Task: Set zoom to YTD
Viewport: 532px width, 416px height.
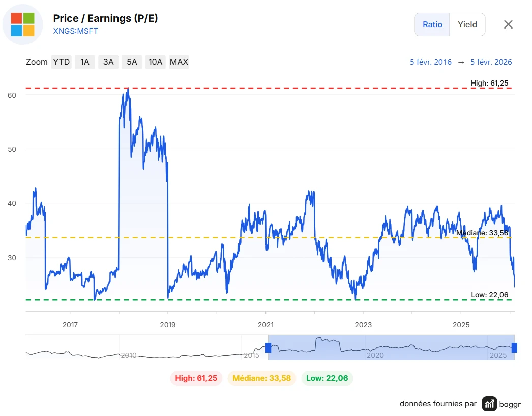Action: (62, 62)
